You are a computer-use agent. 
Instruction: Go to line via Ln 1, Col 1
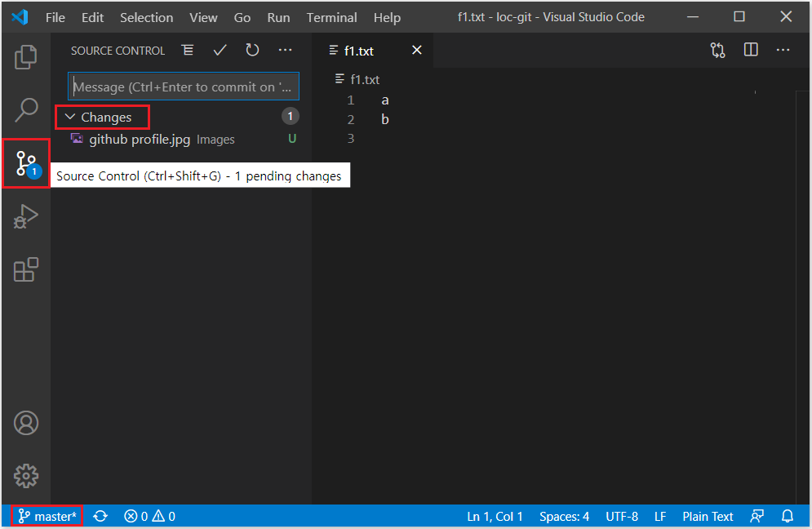point(495,516)
